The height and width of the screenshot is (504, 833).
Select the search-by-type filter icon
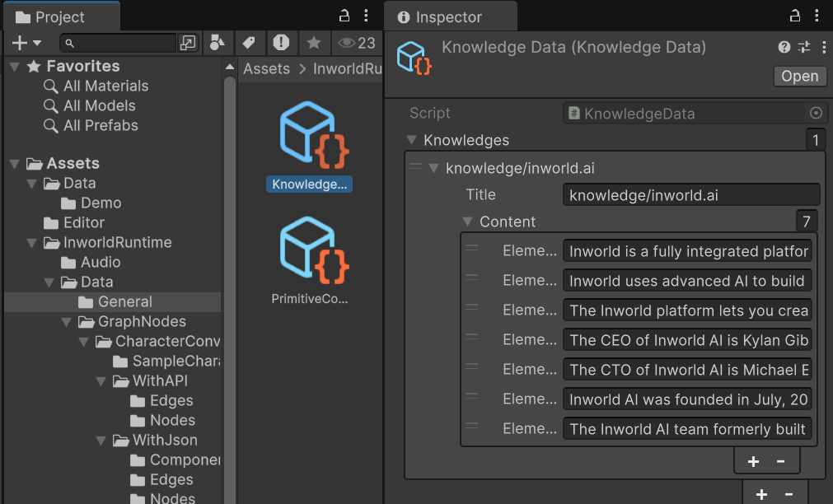click(218, 42)
